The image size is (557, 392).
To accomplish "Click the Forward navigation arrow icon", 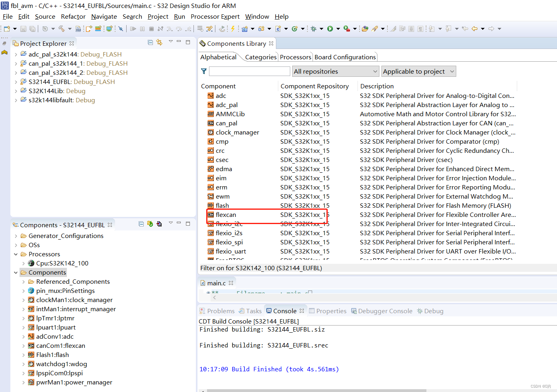I will coord(491,29).
